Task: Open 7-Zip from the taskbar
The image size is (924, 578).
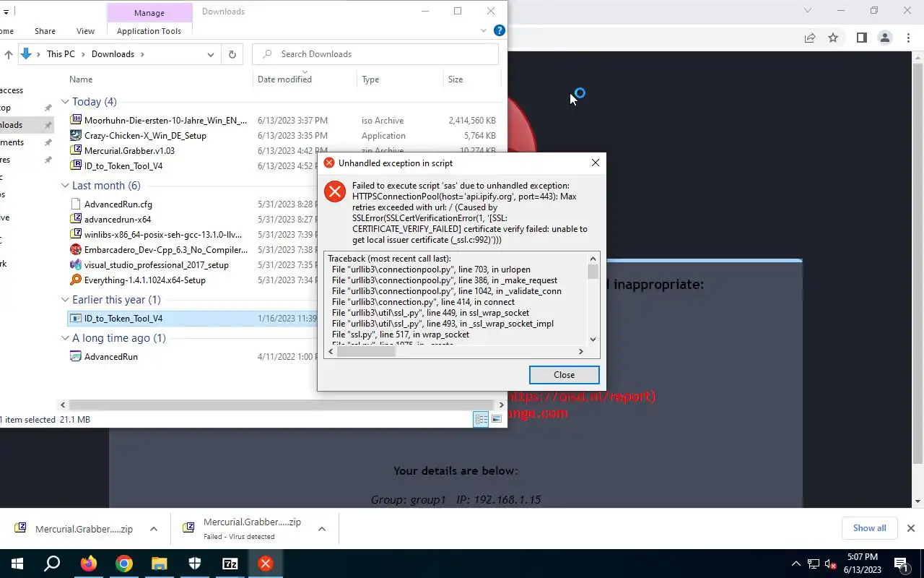Action: click(230, 564)
